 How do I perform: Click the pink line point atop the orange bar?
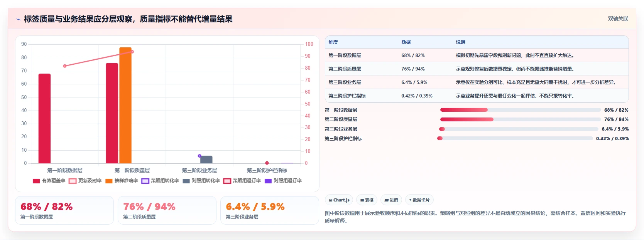pyautogui.click(x=132, y=52)
